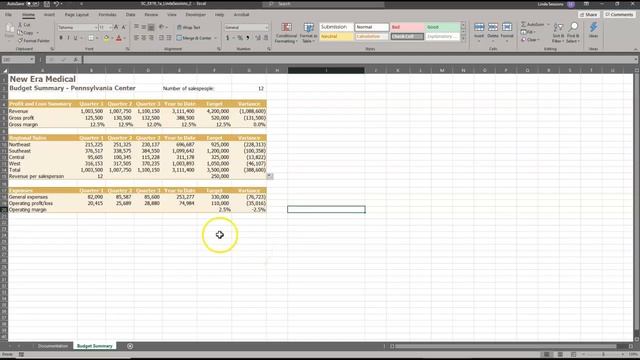Image resolution: width=640 pixels, height=360 pixels.
Task: Open the font size dropdown
Action: pyautogui.click(x=111, y=27)
